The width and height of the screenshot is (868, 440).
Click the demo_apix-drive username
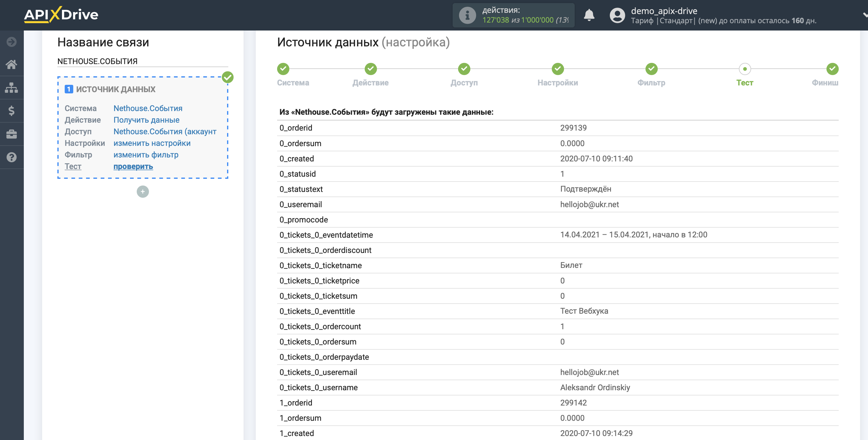click(664, 11)
